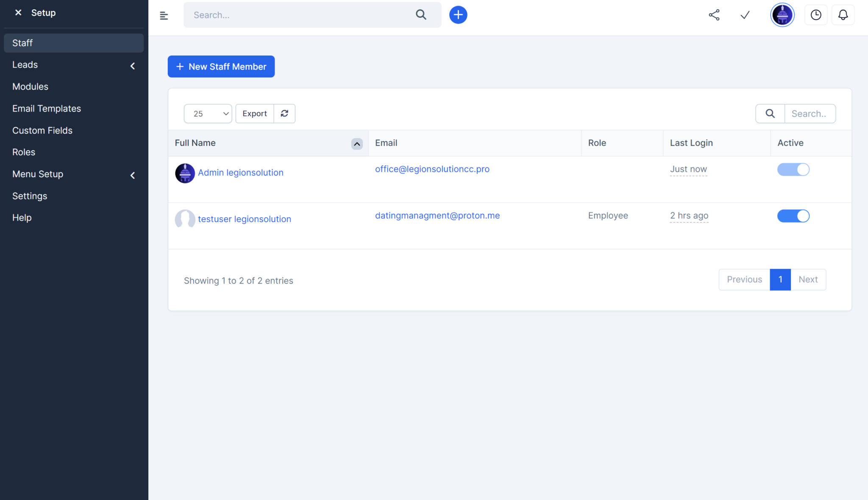Expand the Menu Setup sidebar section
This screenshot has width=868, height=500.
coord(133,175)
